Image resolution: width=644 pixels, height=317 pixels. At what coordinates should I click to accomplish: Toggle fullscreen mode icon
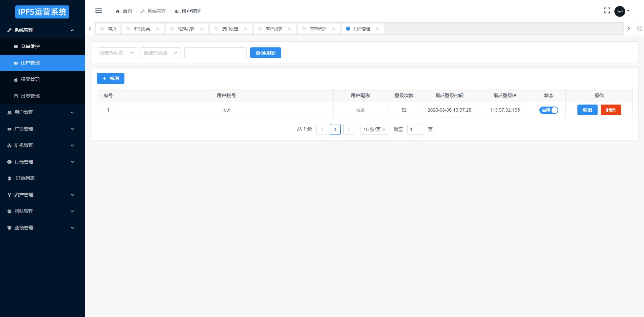tap(607, 11)
